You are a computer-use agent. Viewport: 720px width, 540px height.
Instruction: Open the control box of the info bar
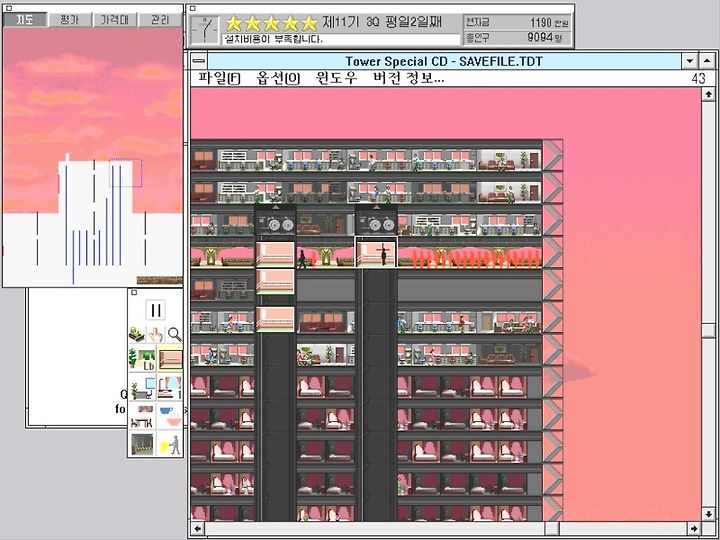[193, 8]
